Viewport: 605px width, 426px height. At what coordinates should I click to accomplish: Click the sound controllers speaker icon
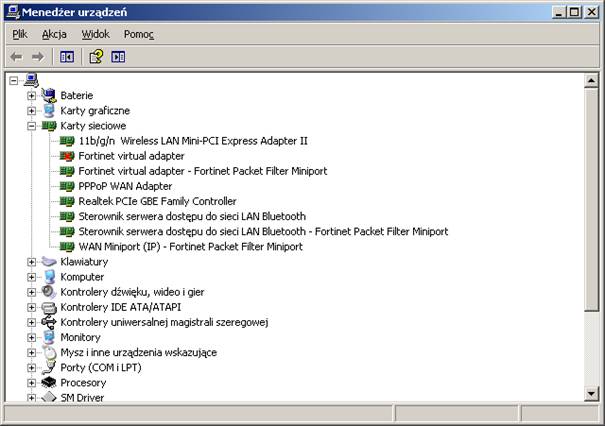coord(49,292)
